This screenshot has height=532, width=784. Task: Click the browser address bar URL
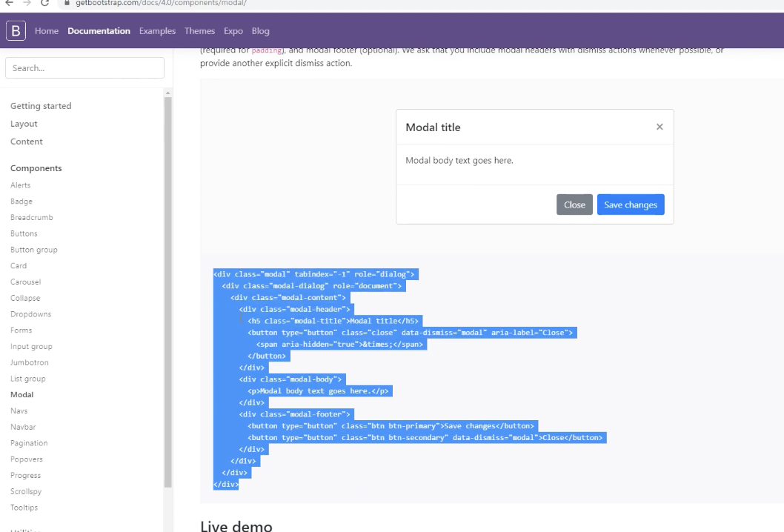coord(148,3)
